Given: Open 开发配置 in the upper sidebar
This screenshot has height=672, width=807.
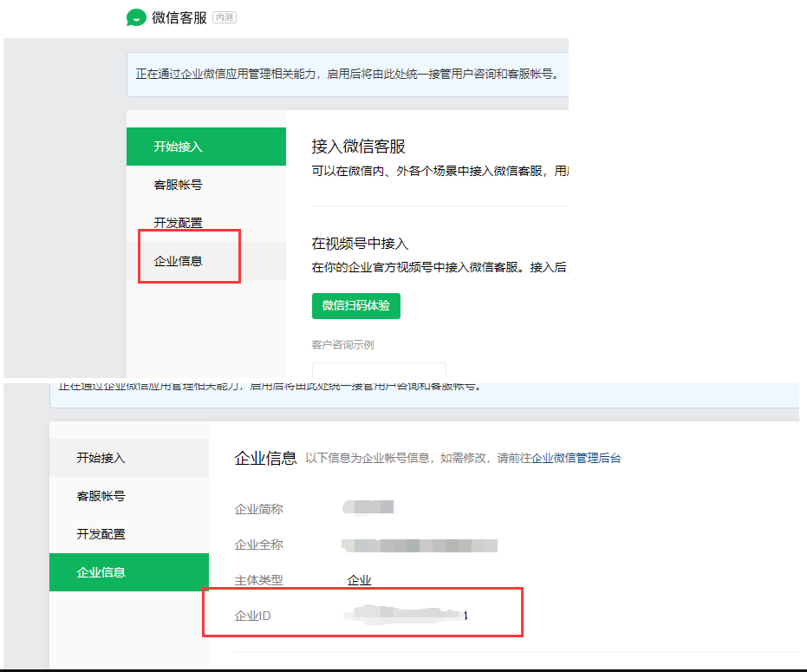Looking at the screenshot, I should point(206,223).
